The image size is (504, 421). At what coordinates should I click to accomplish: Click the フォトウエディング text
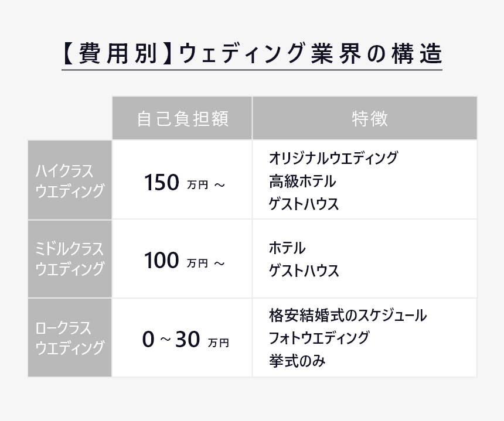click(x=319, y=338)
